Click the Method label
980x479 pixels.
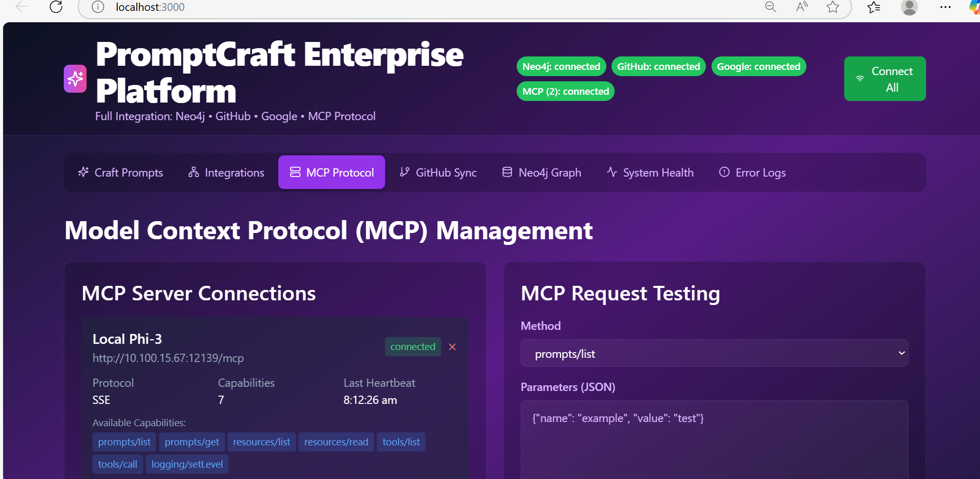pos(541,326)
